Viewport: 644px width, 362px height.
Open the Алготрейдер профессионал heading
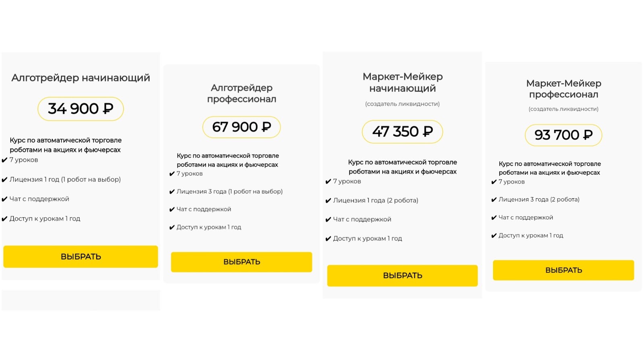tap(242, 93)
